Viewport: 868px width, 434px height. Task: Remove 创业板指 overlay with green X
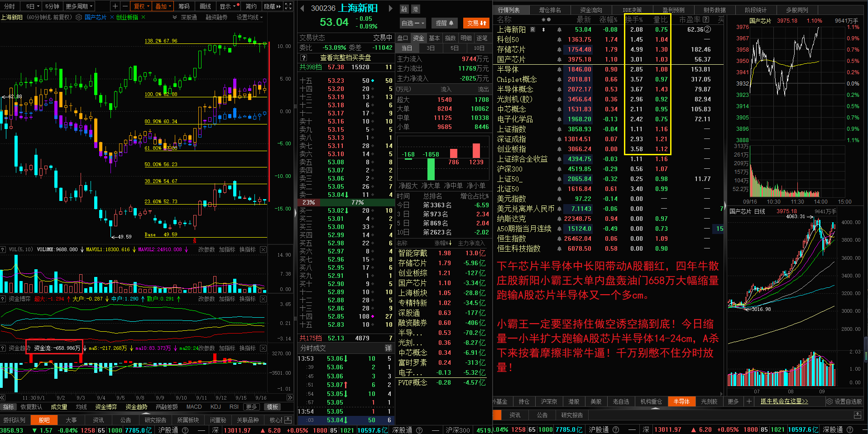tap(143, 17)
